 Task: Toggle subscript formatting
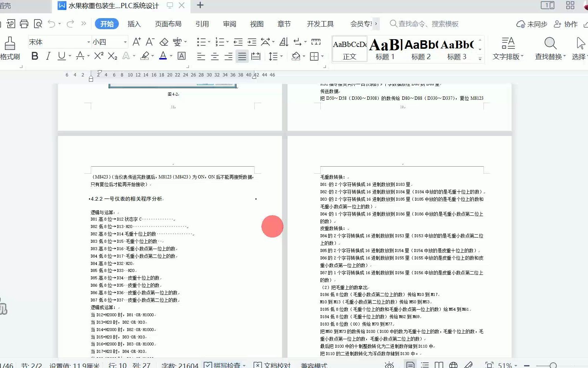point(113,56)
